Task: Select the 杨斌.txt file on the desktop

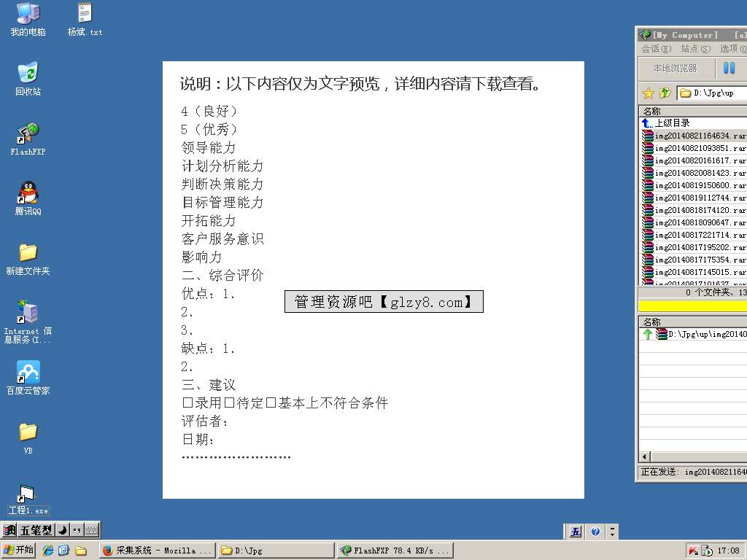Action: pyautogui.click(x=85, y=19)
